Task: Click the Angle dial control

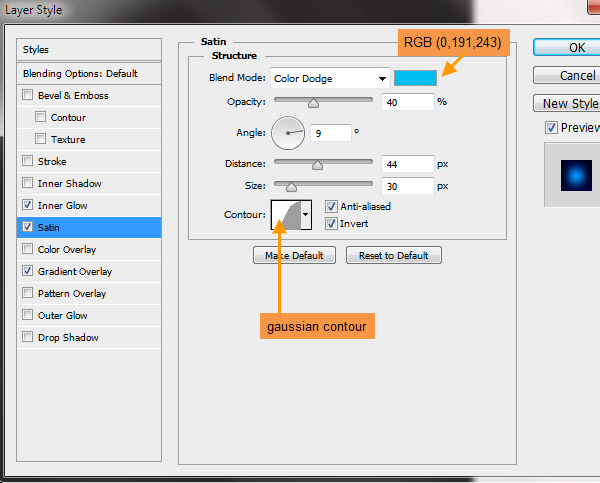Action: [x=287, y=131]
